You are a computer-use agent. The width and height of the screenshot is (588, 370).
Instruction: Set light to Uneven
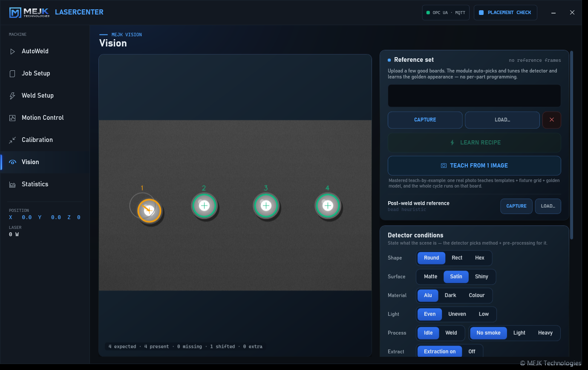[x=457, y=314]
